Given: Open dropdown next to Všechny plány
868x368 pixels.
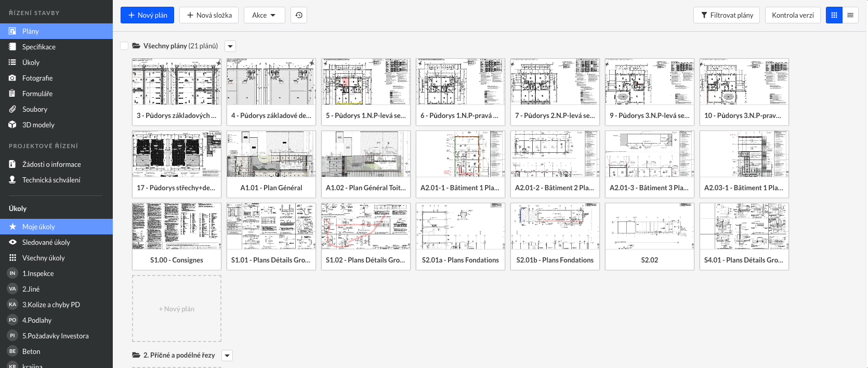Looking at the screenshot, I should [x=230, y=46].
